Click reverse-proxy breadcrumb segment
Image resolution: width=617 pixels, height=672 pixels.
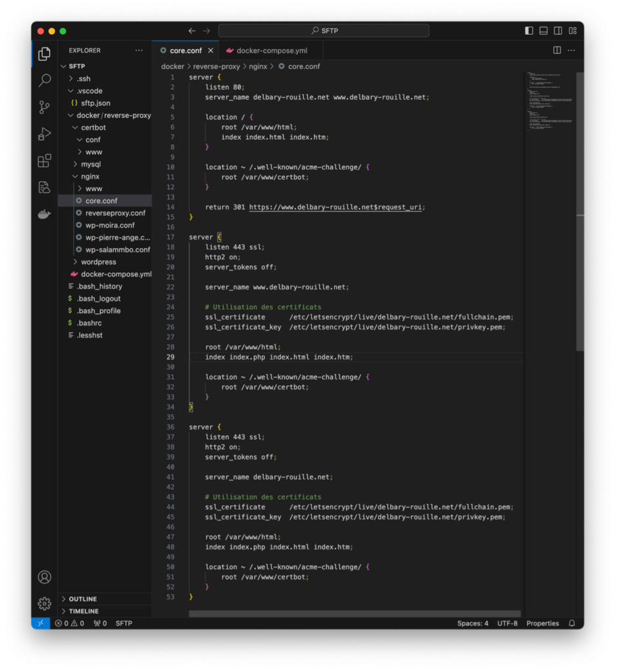216,66
